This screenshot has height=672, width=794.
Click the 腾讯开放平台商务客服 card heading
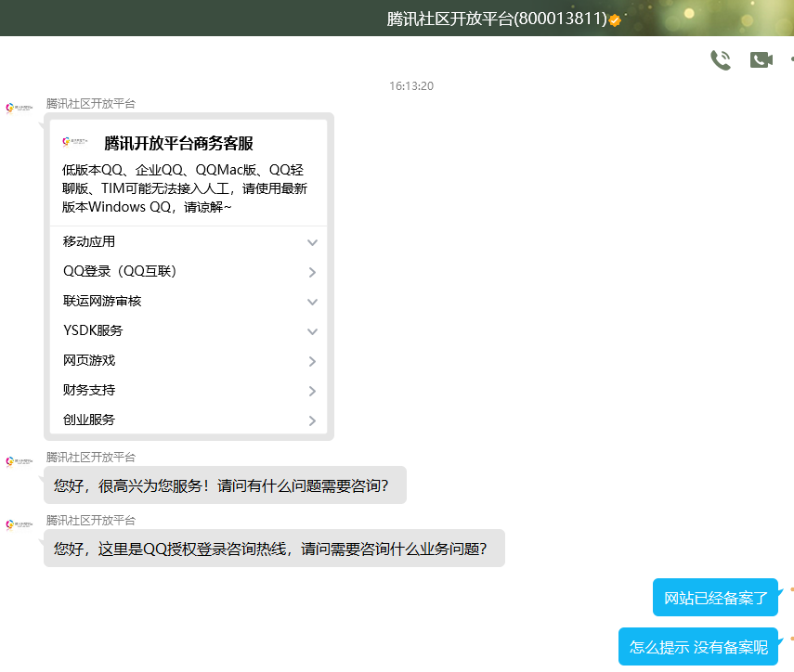pos(178,144)
